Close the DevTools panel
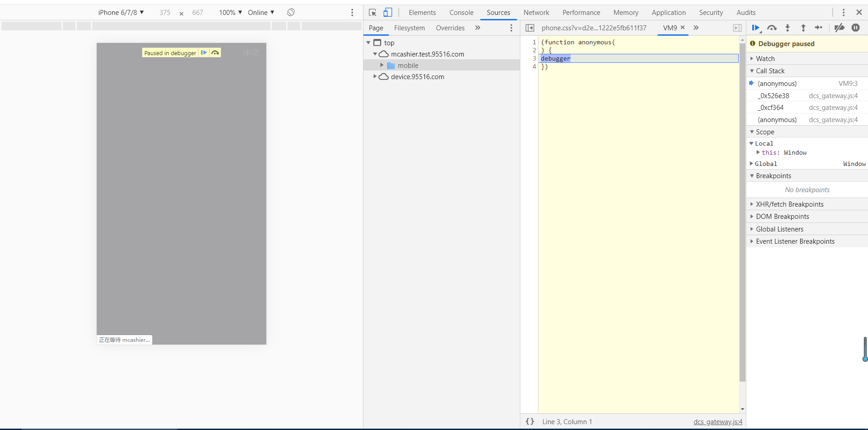 coord(859,13)
